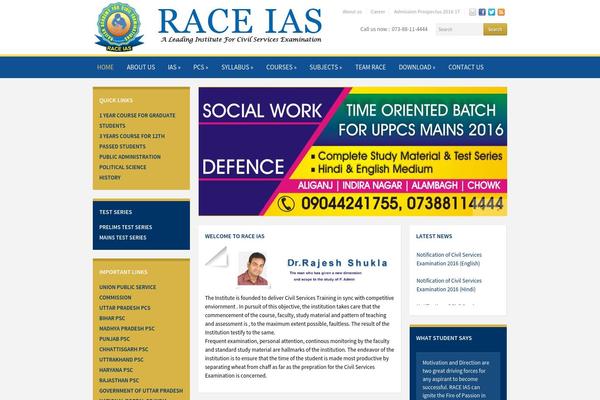Go to HOME in navigation bar

105,67
